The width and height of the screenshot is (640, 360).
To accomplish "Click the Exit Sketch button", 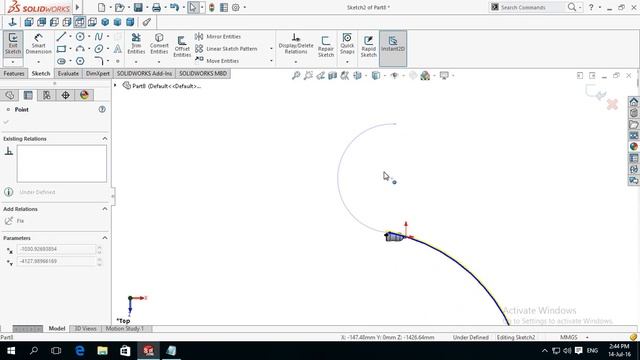I will (13, 44).
